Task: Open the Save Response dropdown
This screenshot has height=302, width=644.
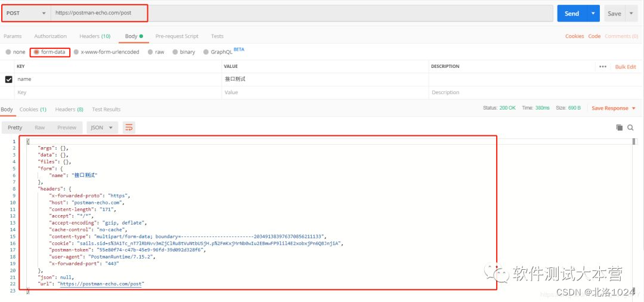Action: pos(614,108)
